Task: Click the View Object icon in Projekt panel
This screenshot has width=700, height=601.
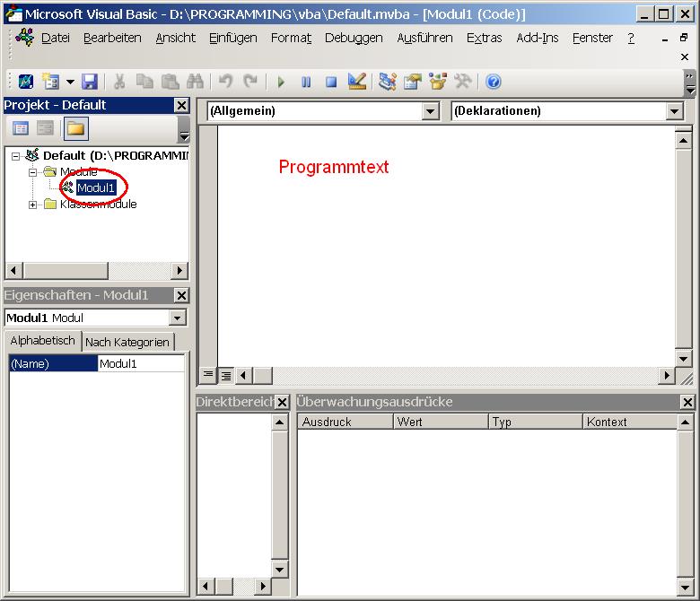Action: pos(45,129)
